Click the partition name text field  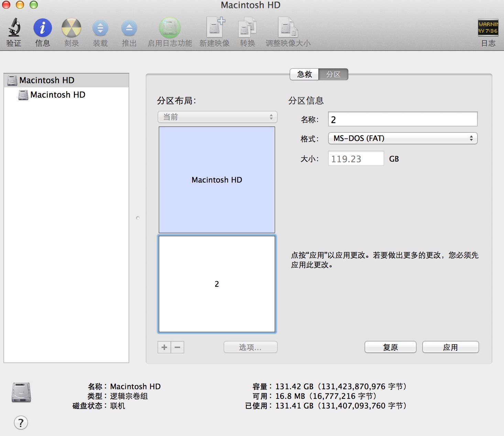[403, 119]
